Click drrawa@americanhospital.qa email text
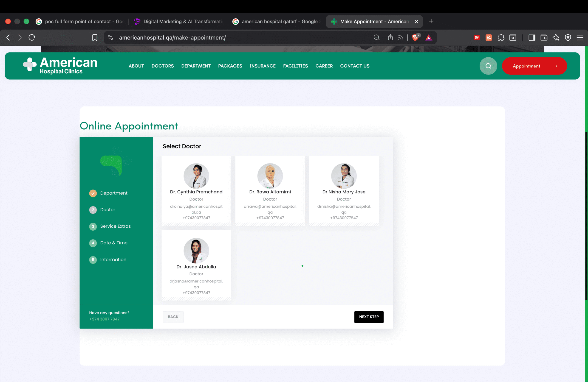This screenshot has width=588, height=382. 270,209
